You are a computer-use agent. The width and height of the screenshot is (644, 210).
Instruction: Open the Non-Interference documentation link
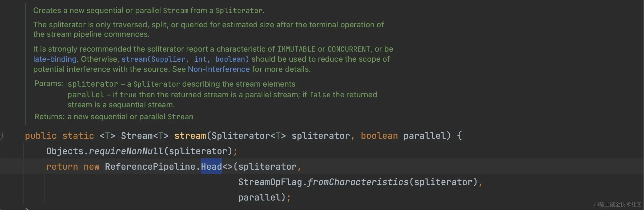tap(219, 69)
